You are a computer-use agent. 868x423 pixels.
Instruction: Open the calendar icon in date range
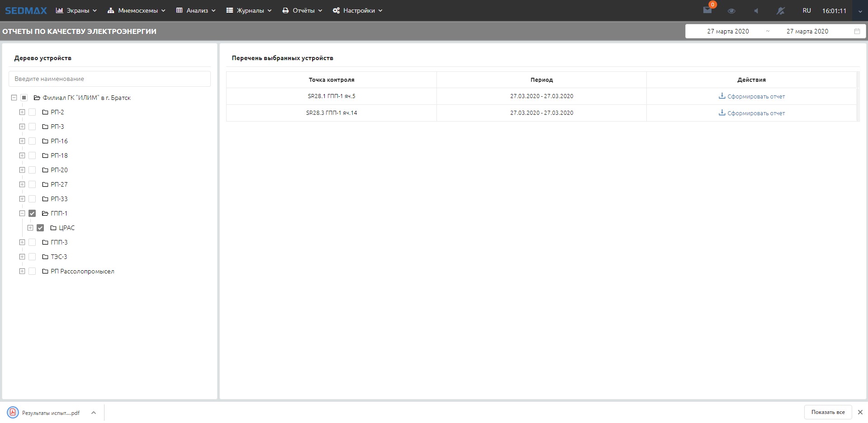click(x=857, y=31)
